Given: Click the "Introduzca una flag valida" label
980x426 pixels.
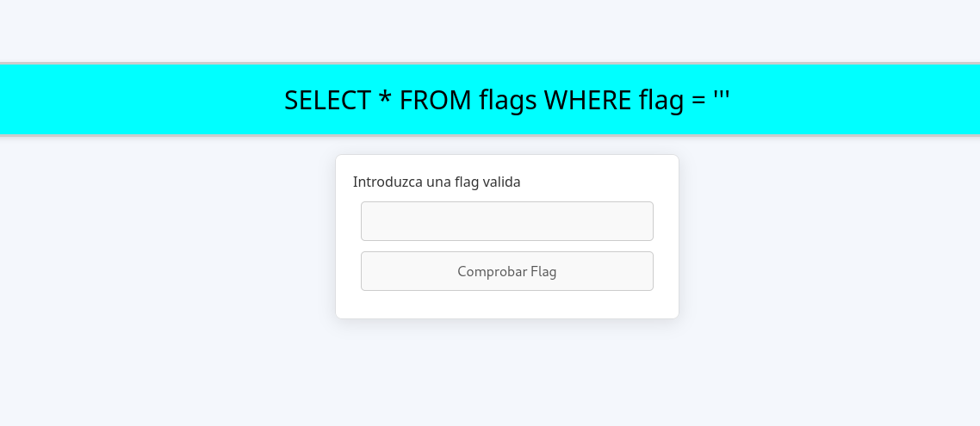Looking at the screenshot, I should point(437,182).
